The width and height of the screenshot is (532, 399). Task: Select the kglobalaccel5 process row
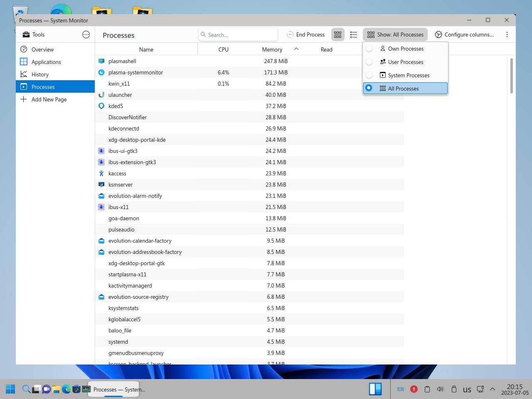[x=249, y=319]
